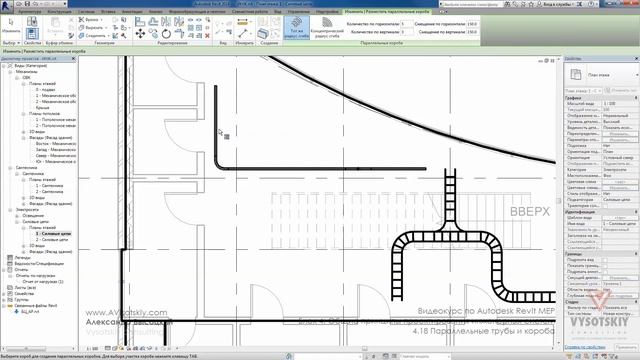Click the Save icon in quick access toolbar
The height and width of the screenshot is (360, 640).
point(27,4)
